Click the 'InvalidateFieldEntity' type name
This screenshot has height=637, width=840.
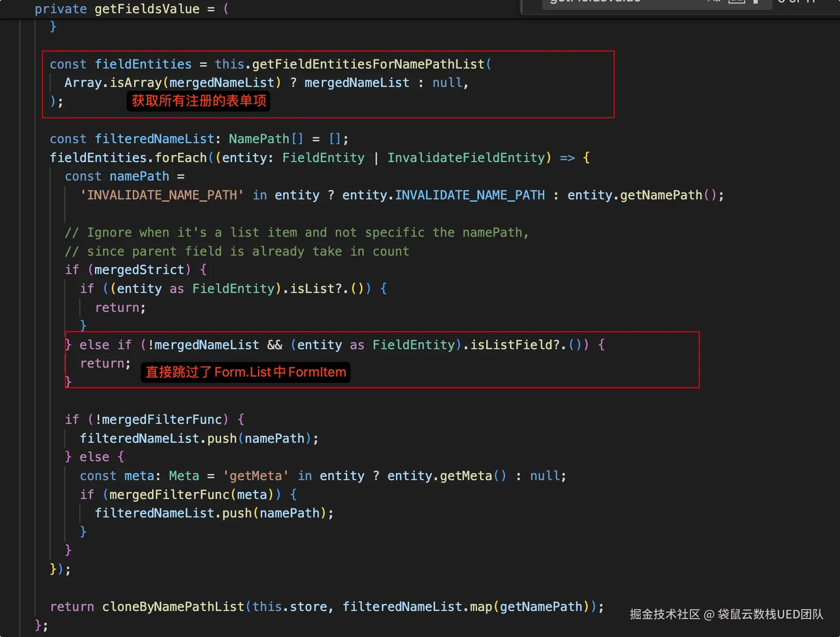pos(466,158)
